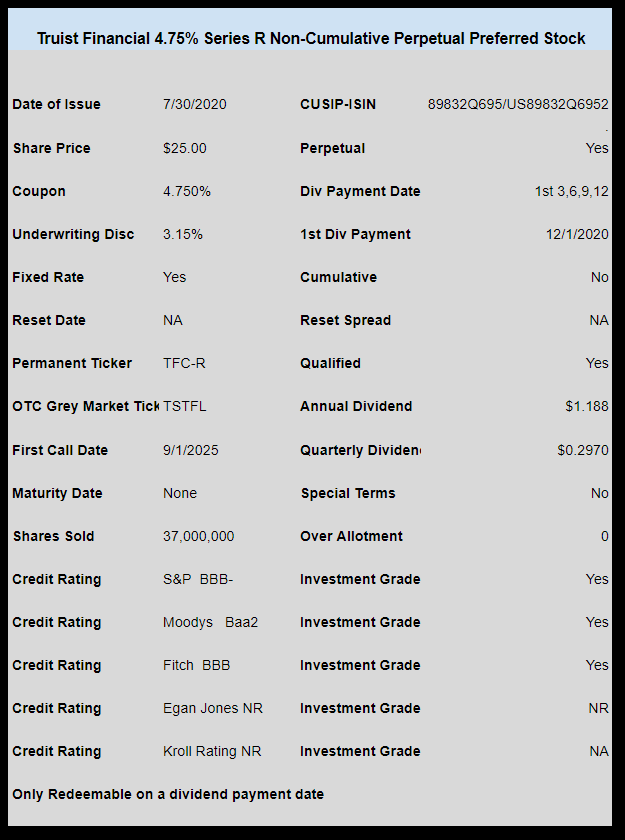The height and width of the screenshot is (840, 625).
Task: Select the Underwriting Disc value 3.15%
Action: [183, 234]
